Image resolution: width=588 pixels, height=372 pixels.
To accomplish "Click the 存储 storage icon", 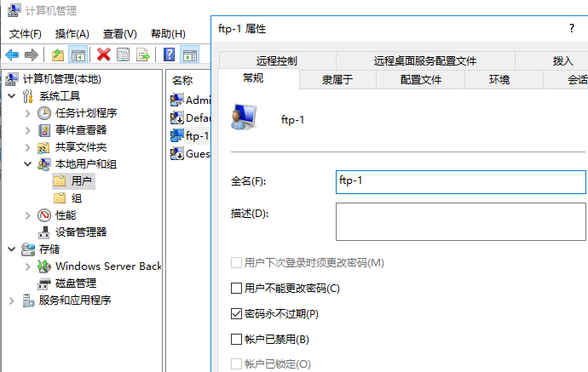I will 28,249.
